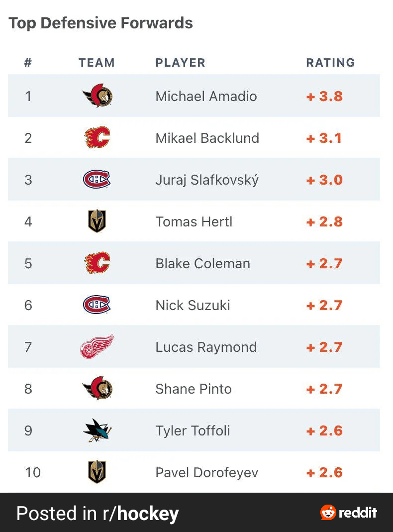Screen dimensions: 393x532
Task: Click the Ottawa Senators logo beside Michael Amadio
Action: [x=97, y=96]
